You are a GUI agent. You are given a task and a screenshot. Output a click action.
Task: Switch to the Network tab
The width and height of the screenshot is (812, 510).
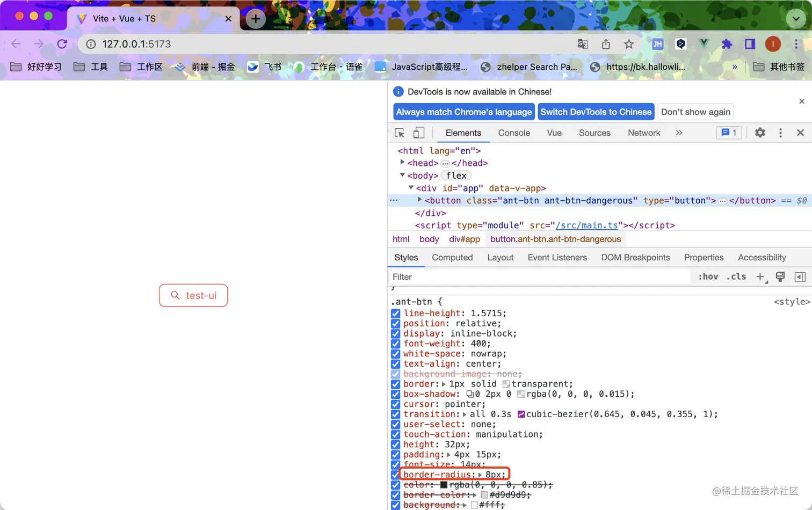[x=644, y=133]
